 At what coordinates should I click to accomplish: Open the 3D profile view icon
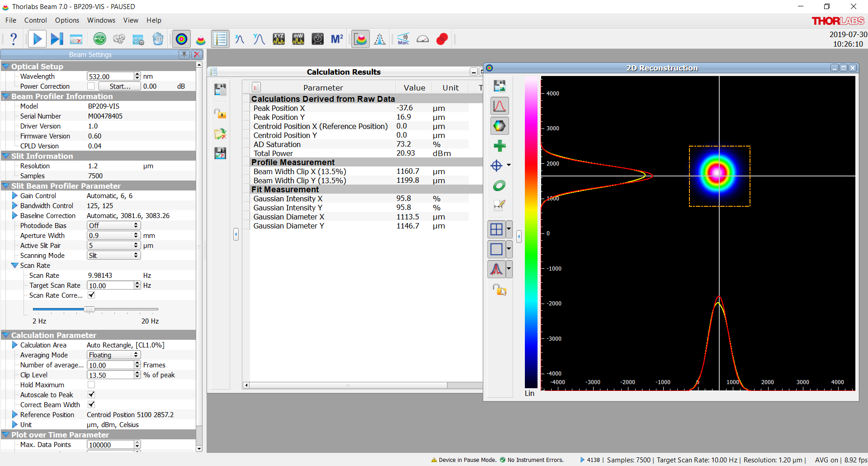point(201,39)
